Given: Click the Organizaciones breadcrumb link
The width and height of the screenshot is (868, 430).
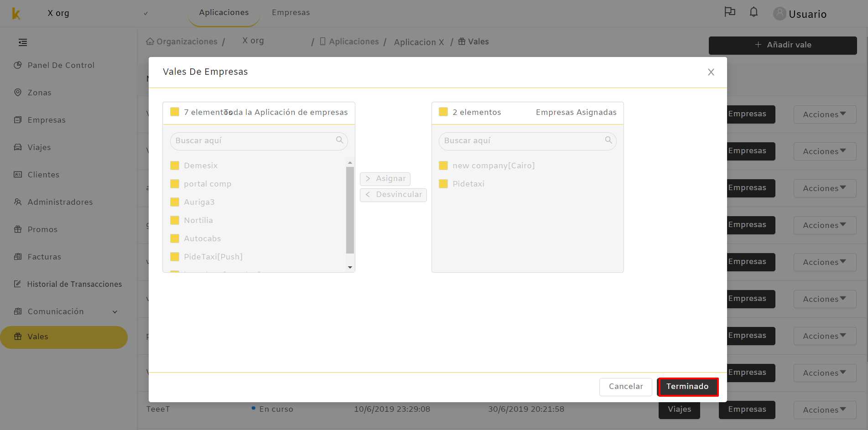Looking at the screenshot, I should coord(187,41).
